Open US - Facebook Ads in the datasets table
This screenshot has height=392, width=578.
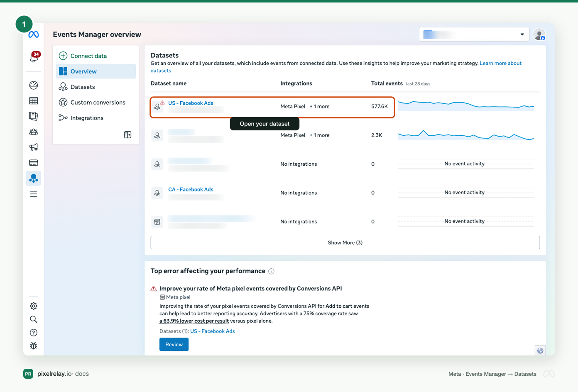tap(191, 103)
